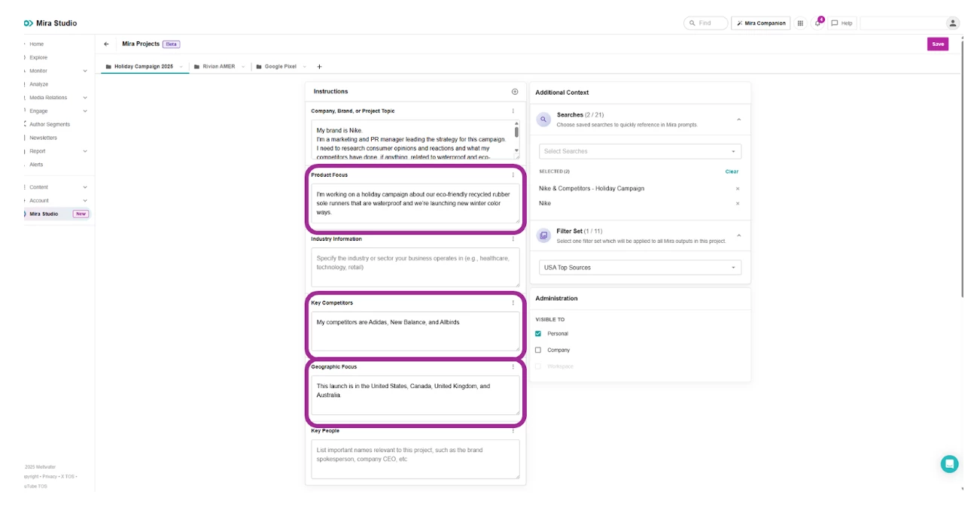The height and width of the screenshot is (522, 980).
Task: Open the Google Pixel tab dropdown arrow
Action: [305, 67]
